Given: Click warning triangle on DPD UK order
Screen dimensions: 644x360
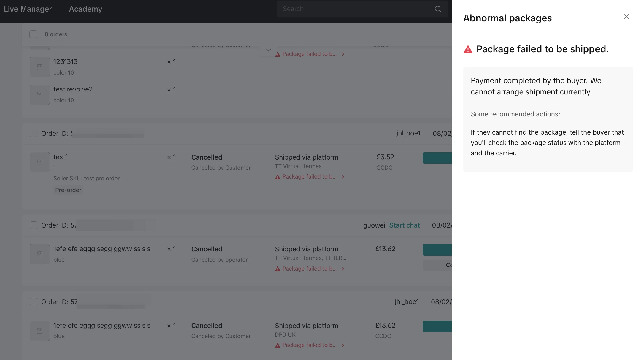Looking at the screenshot, I should [x=277, y=345].
